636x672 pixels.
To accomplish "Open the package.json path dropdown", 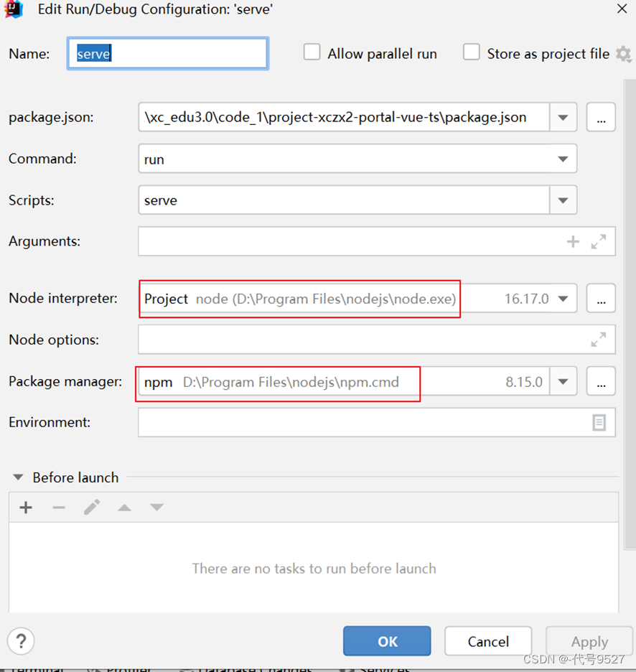I will 563,118.
